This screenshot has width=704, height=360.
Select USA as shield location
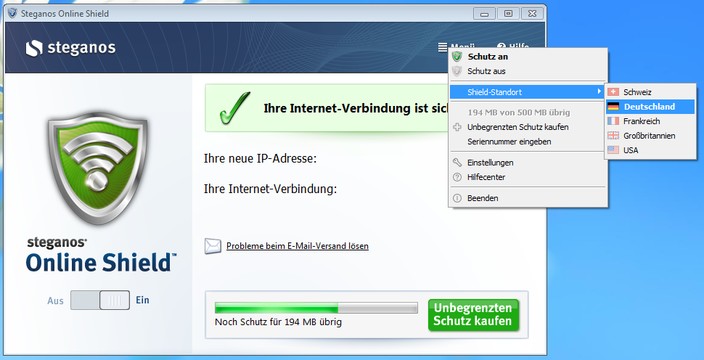tap(650, 150)
